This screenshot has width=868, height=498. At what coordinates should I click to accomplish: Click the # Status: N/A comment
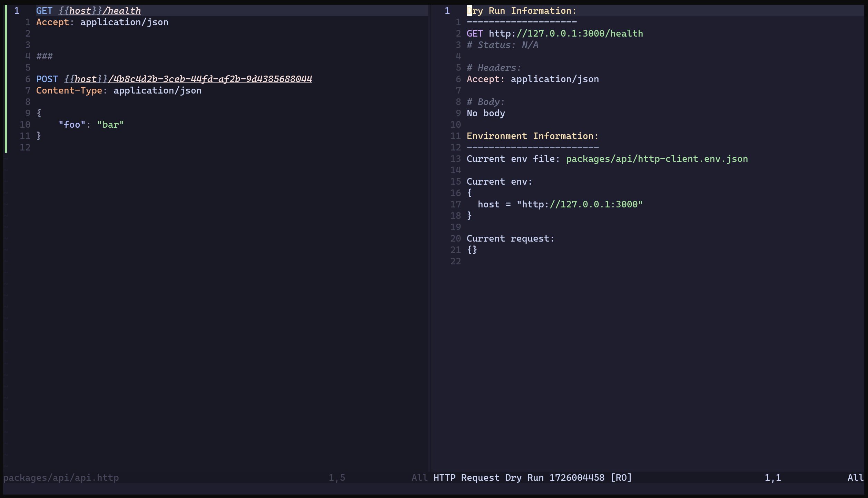click(502, 45)
